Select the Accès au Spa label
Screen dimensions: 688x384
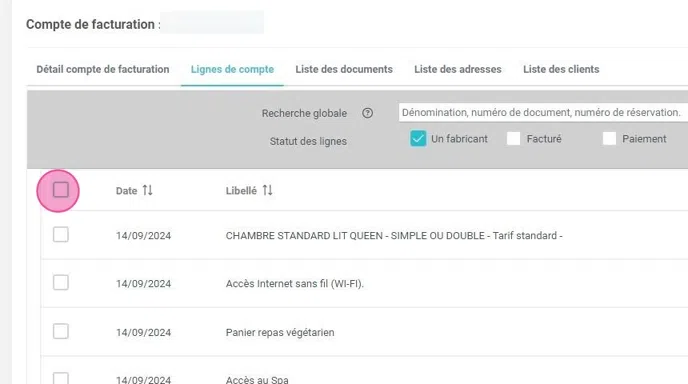point(257,380)
